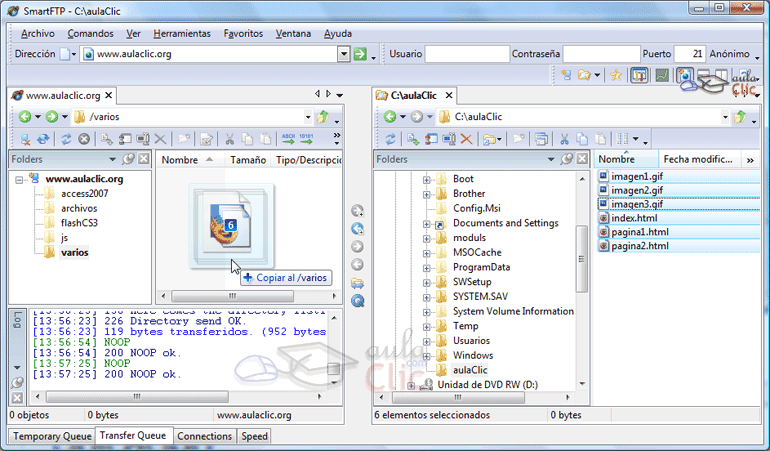Open the Favoritos menu

tap(243, 33)
